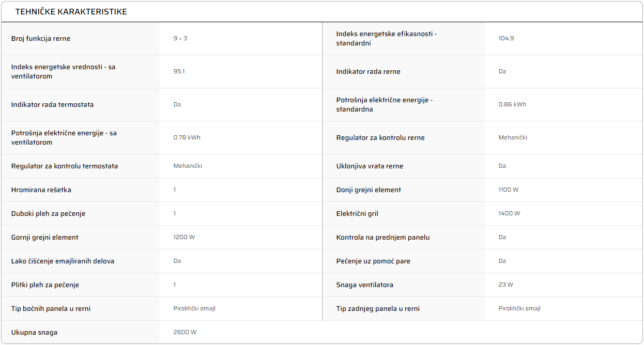Click the Snaga ventilatora 23 W value
Image resolution: width=644 pixels, height=345 pixels.
coord(506,285)
